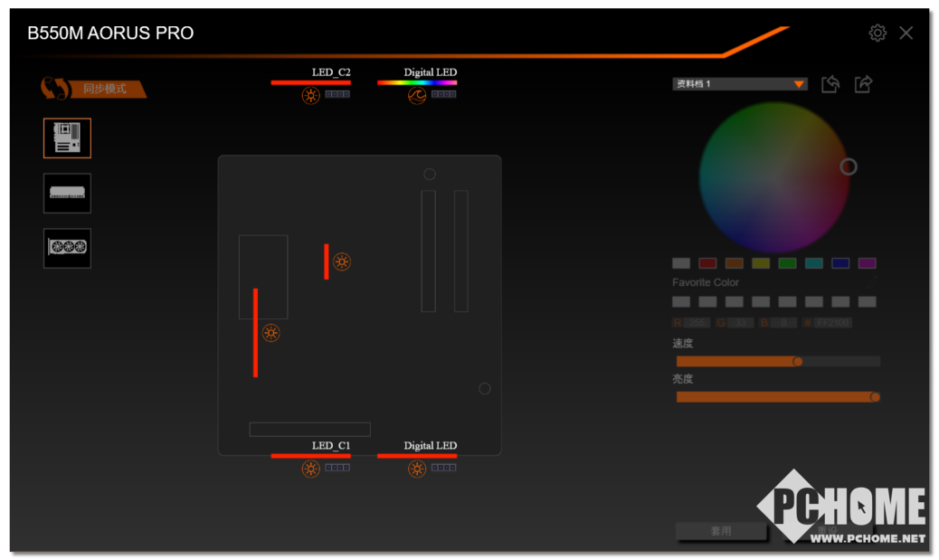
Task: Click the 亮度 brightness slider handle
Action: 875,396
